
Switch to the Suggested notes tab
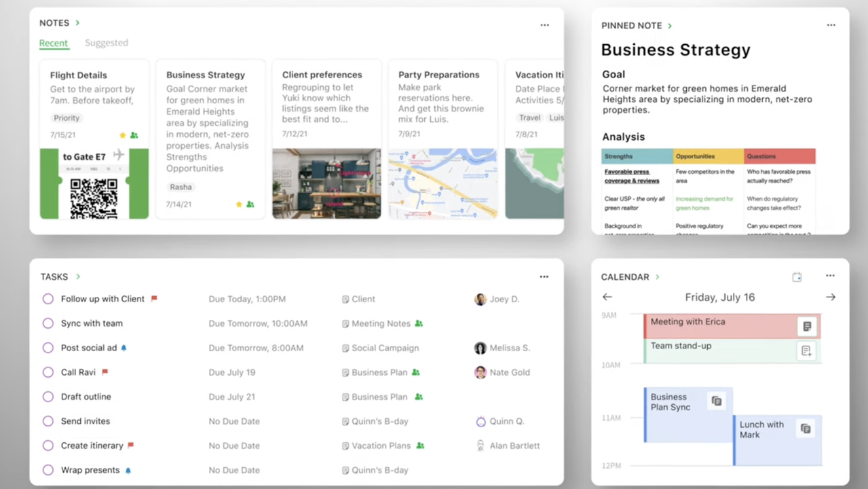click(106, 43)
